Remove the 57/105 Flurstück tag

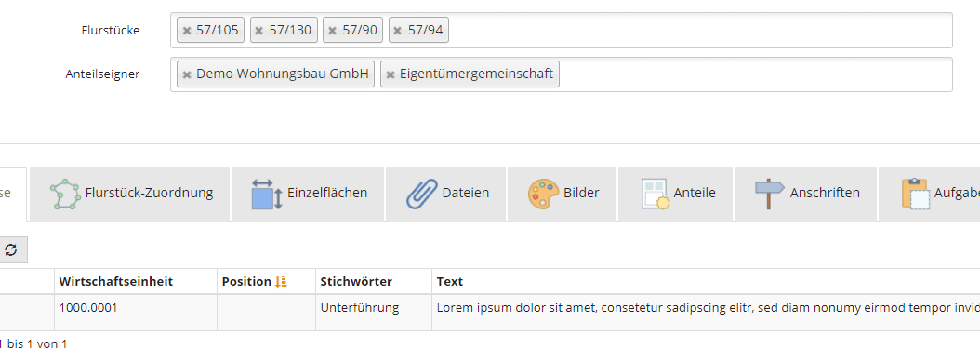(186, 31)
